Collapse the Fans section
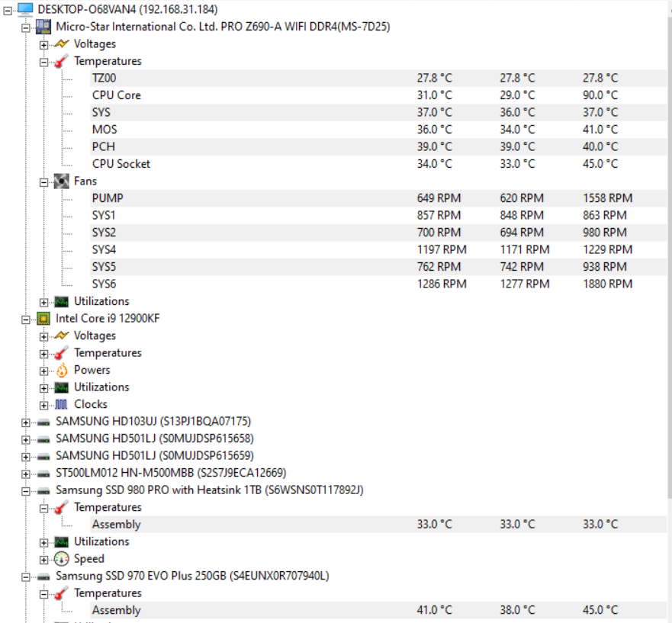 [43, 181]
